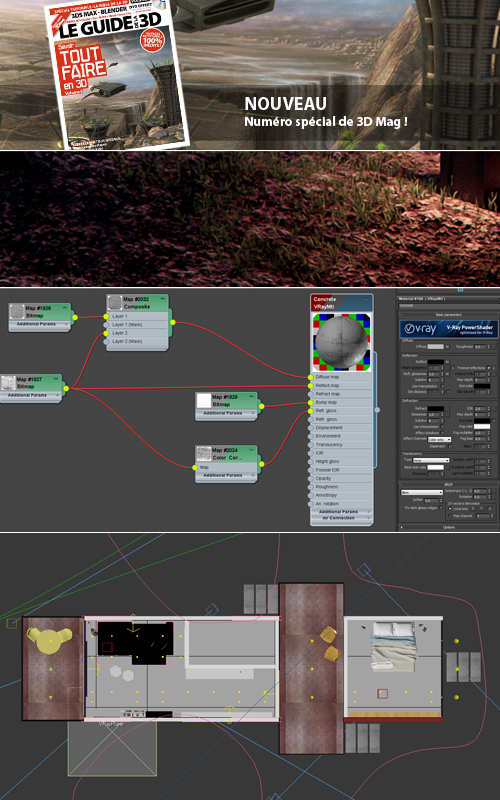Screen dimensions: 500x800
Task: Click the output socket of Map #1929 node
Action: coord(261,407)
